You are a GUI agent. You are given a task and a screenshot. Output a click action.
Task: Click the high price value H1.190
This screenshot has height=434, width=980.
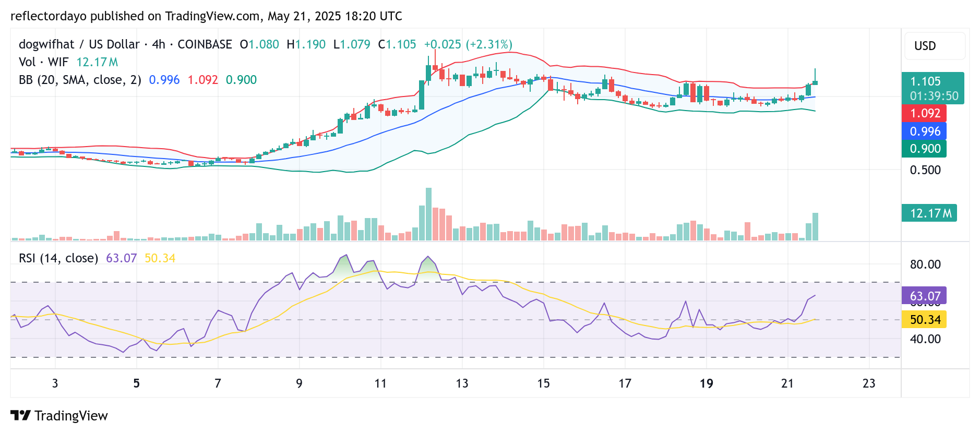306,44
